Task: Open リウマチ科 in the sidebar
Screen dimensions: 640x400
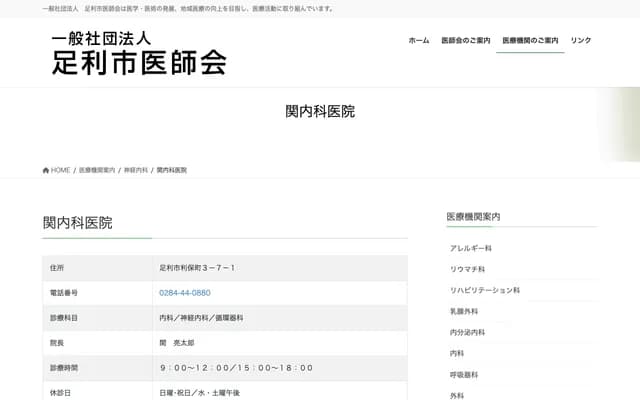Action: pyautogui.click(x=467, y=269)
